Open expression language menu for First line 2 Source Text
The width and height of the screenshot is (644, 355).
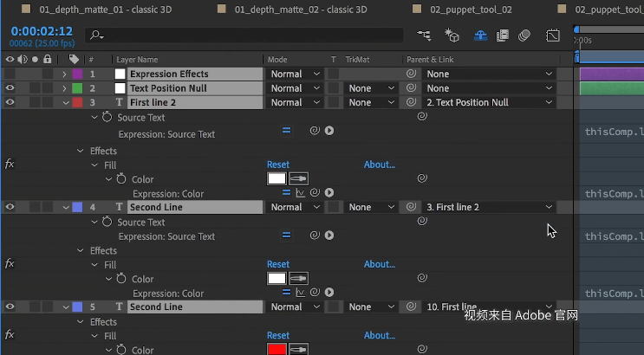click(329, 131)
